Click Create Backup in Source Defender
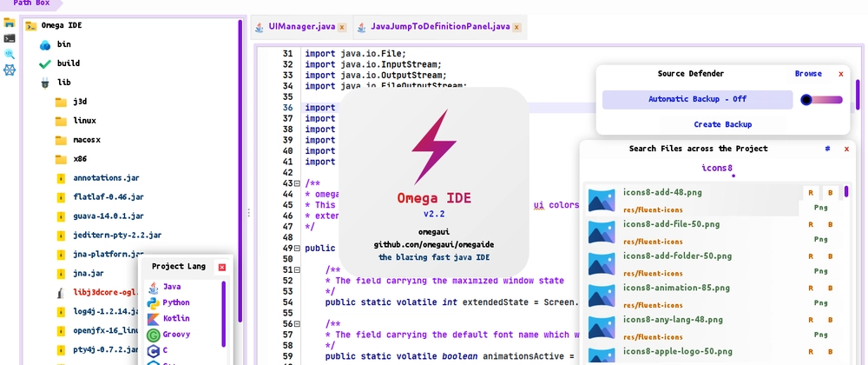The image size is (868, 365). click(722, 124)
